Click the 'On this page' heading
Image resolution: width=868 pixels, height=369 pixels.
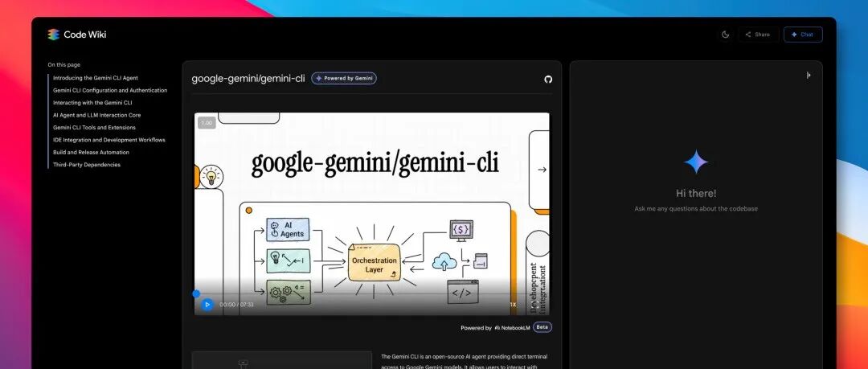(63, 65)
